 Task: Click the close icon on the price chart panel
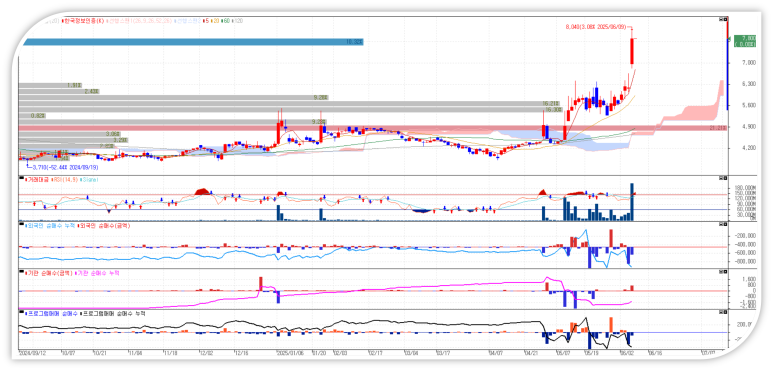pyautogui.click(x=725, y=19)
